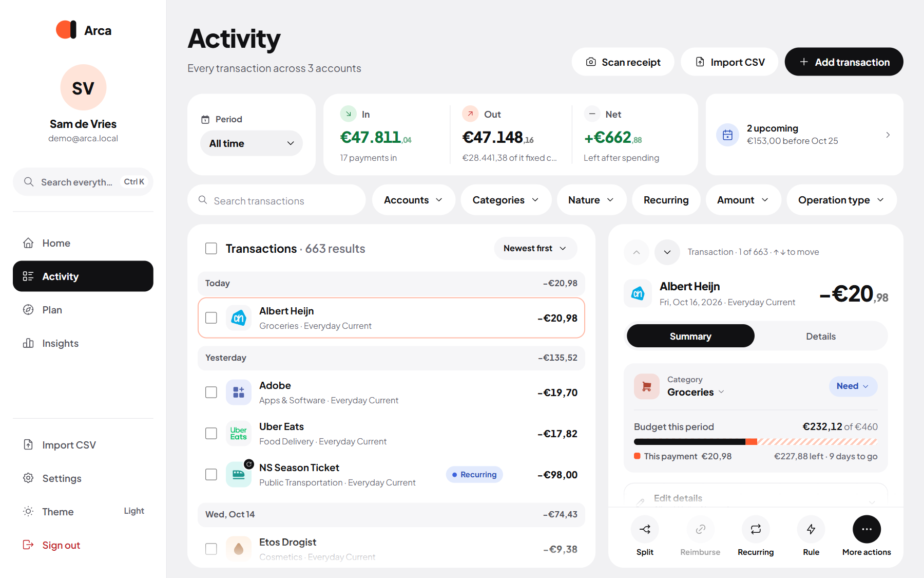Click the Recurring action icon
Screen dimensions: 924x578
pyautogui.click(x=756, y=529)
